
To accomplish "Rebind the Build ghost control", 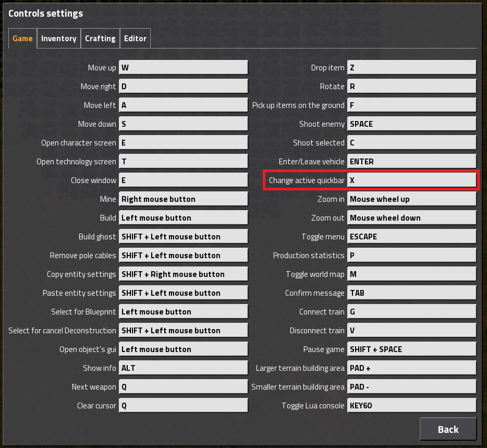I will [183, 236].
